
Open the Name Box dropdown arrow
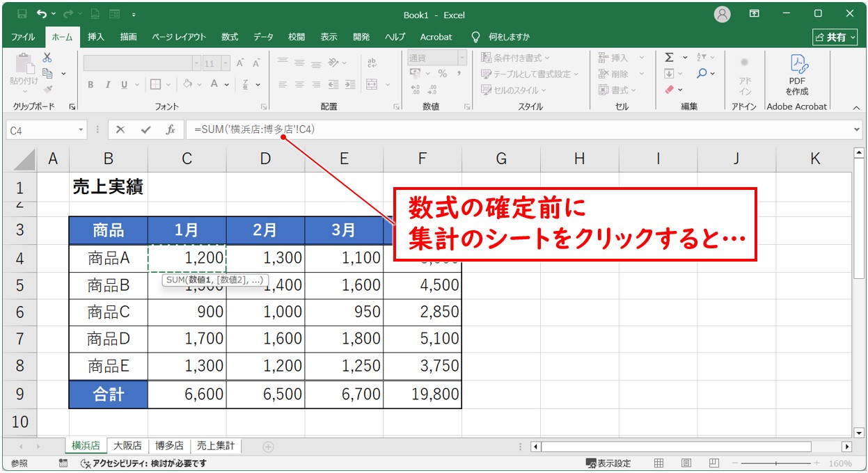(81, 130)
